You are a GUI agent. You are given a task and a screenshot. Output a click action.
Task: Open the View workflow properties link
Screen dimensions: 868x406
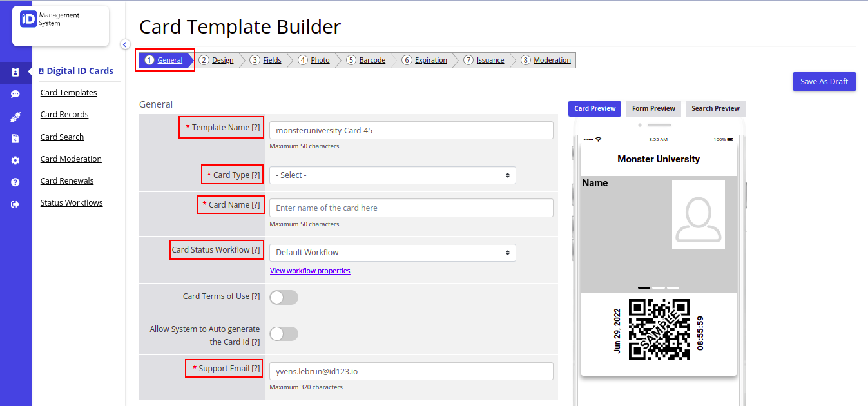tap(310, 270)
